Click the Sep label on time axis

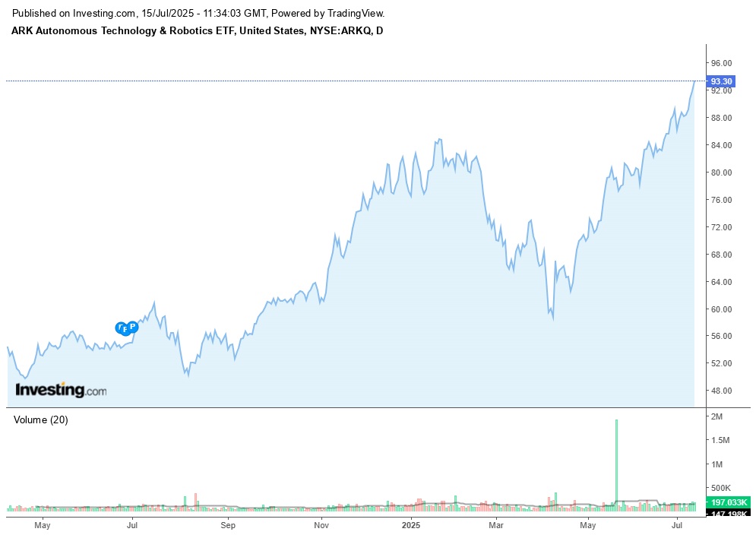point(228,525)
